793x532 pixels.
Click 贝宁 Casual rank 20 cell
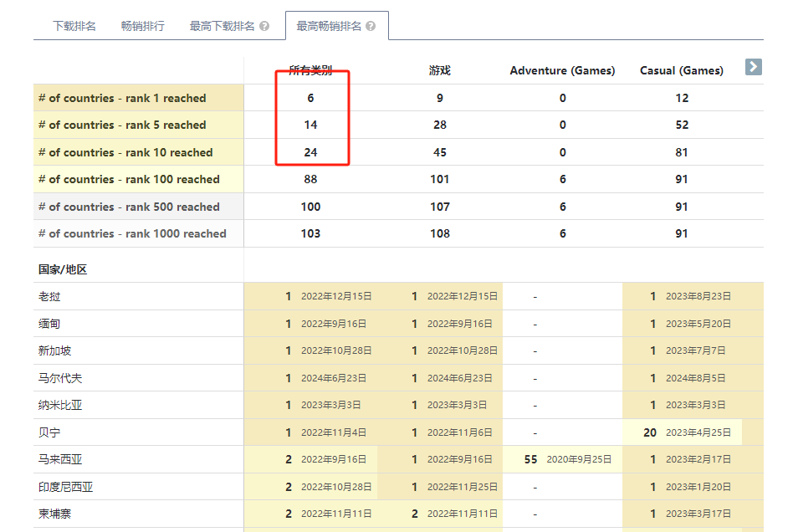pyautogui.click(x=683, y=432)
